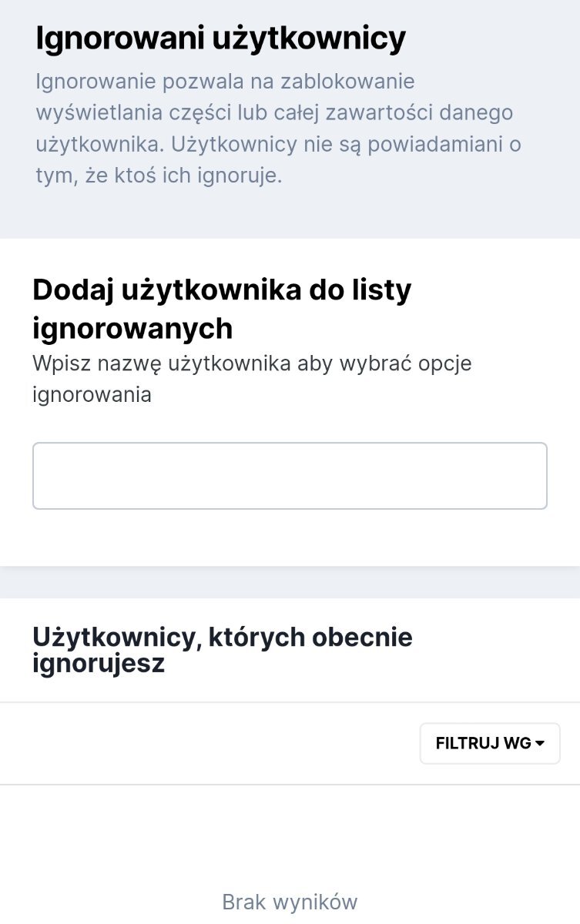The width and height of the screenshot is (580, 924).
Task: Click the "tym, że ktoś ich ignoruje" line
Action: (159, 176)
